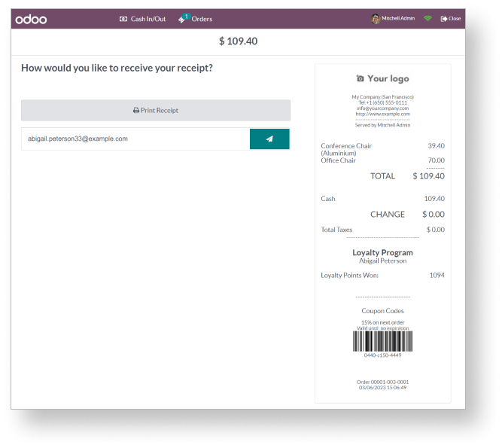Open the Orders list

tap(195, 19)
